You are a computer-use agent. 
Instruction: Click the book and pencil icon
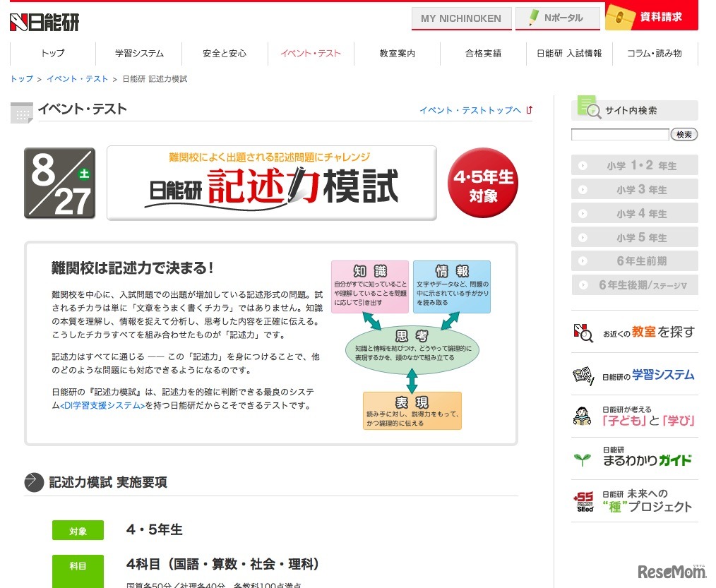(x=583, y=376)
